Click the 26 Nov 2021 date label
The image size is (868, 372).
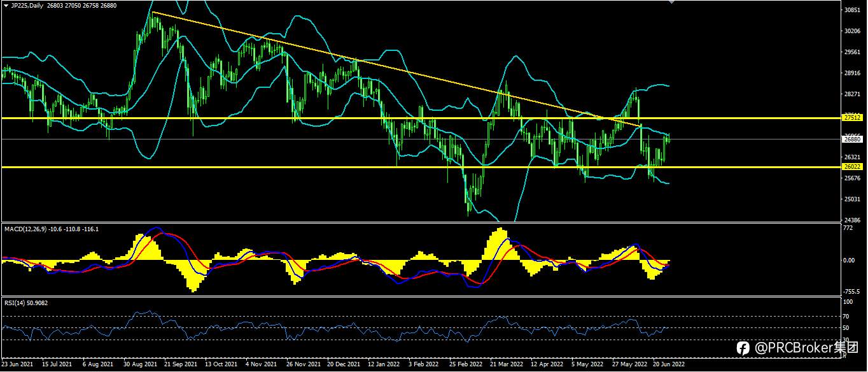[302, 365]
